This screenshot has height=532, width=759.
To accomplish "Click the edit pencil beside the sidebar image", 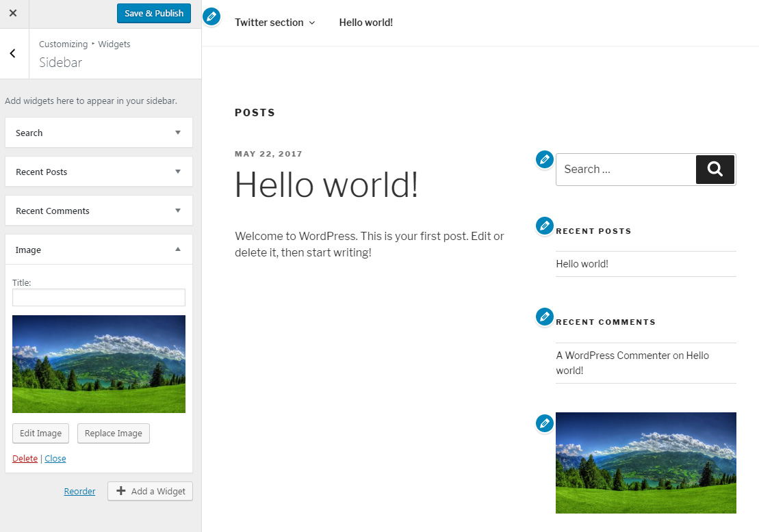I will (544, 424).
